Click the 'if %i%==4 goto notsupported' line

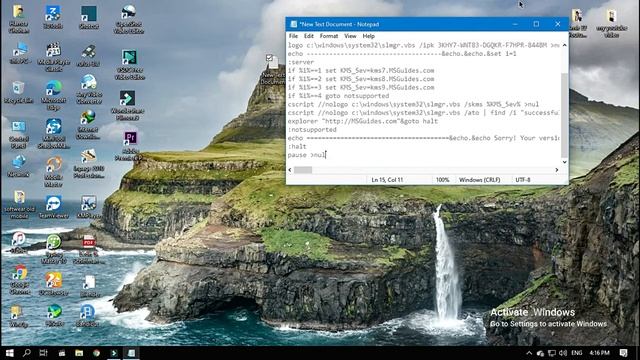coord(338,96)
